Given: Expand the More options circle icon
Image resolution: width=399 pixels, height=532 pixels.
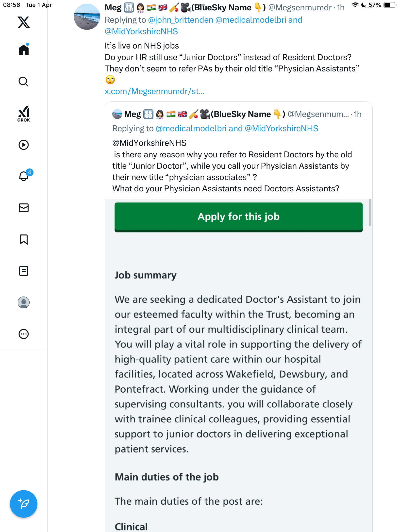Looking at the screenshot, I should coord(24,334).
